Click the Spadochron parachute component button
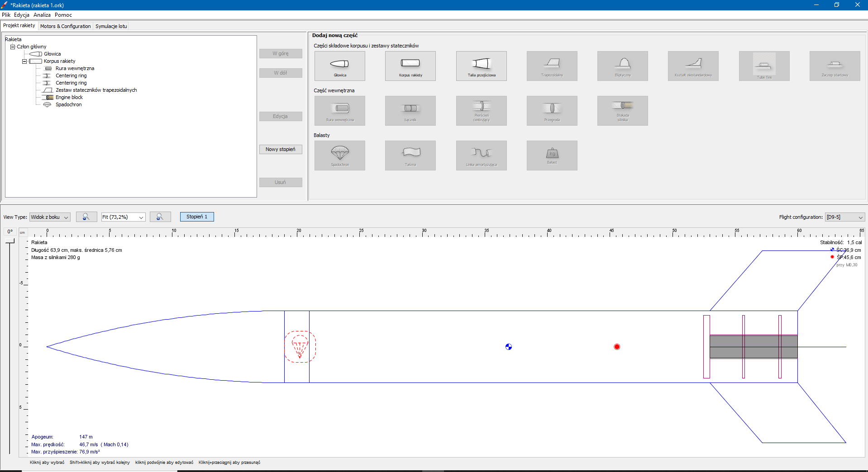This screenshot has width=868, height=472. (339, 156)
